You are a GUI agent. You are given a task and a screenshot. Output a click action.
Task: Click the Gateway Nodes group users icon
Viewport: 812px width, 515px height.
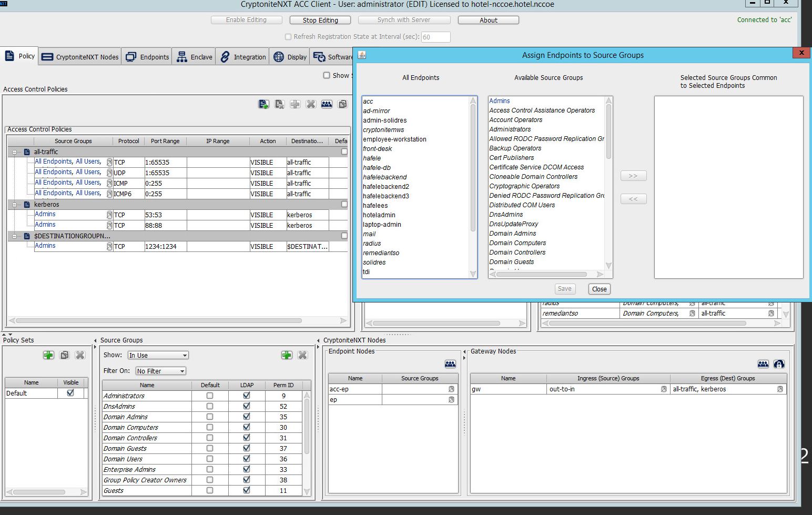pos(763,364)
